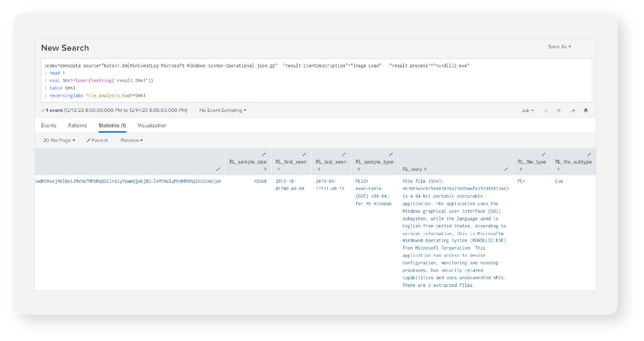
Task: Open the Save As dropdown
Action: [x=559, y=47]
